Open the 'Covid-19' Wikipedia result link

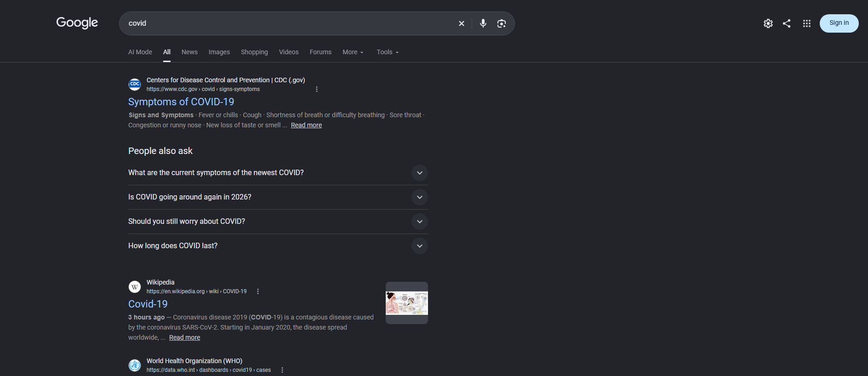[148, 304]
